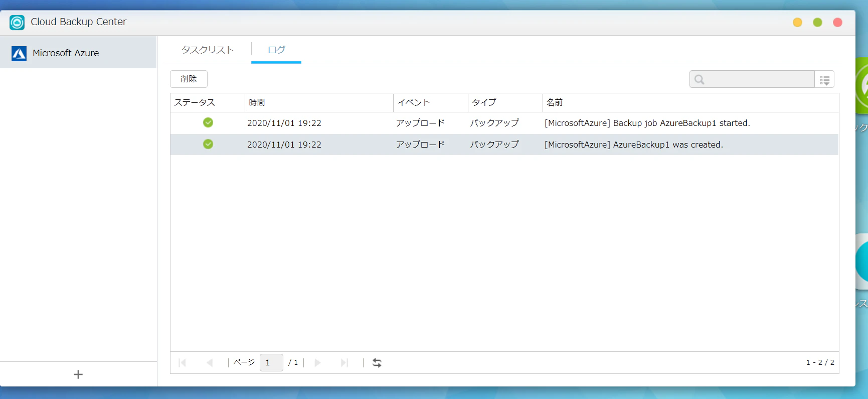Click the Cloud Backup Center app icon
Image resolution: width=868 pixels, height=399 pixels.
coord(17,22)
